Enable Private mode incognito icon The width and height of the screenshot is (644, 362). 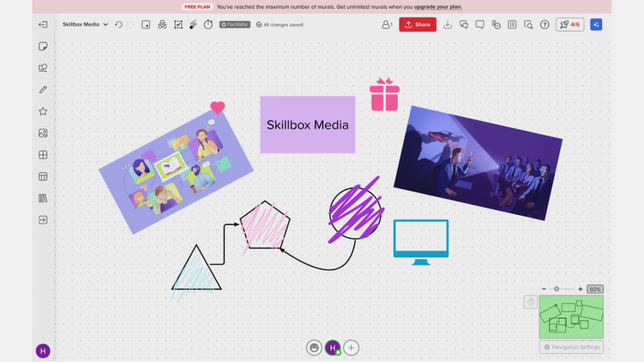click(x=163, y=25)
